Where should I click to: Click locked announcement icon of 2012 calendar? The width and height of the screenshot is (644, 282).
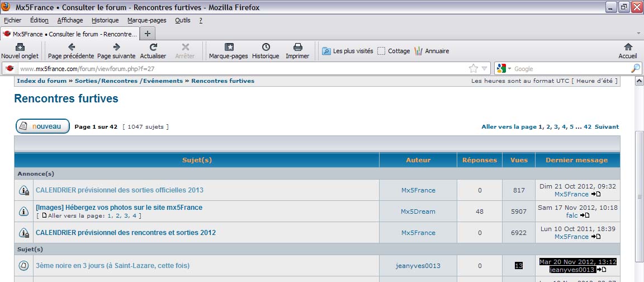(x=24, y=233)
